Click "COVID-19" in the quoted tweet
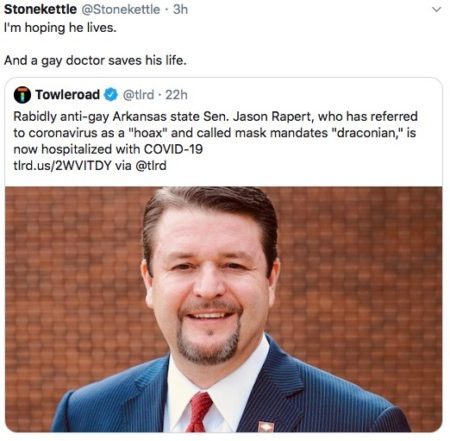This screenshot has width=450, height=441. pos(173,149)
